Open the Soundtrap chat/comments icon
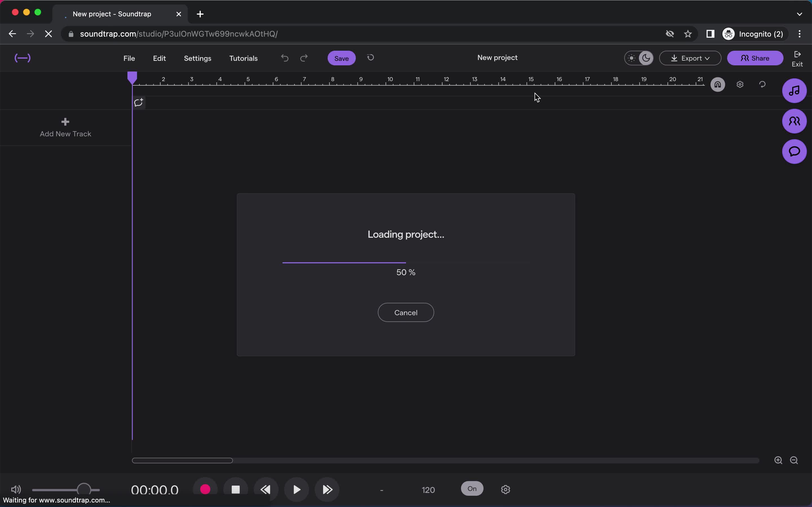 794,151
